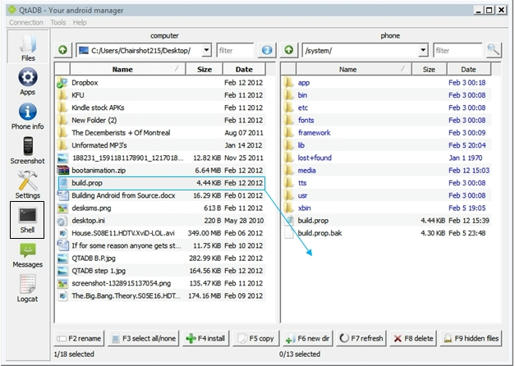This screenshot has width=515, height=366.
Task: Select The.Big.Bang.Theory.S05E16 file
Action: click(x=161, y=296)
